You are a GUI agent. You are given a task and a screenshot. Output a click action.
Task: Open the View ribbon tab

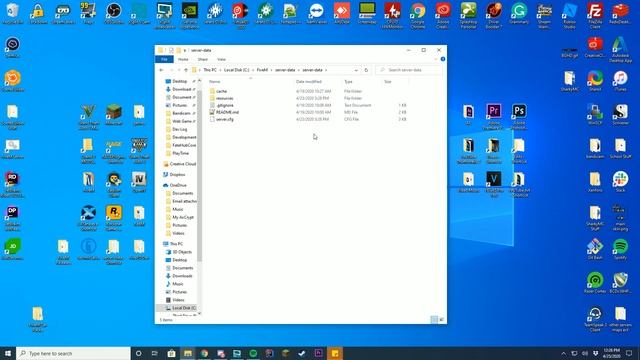tap(221, 60)
